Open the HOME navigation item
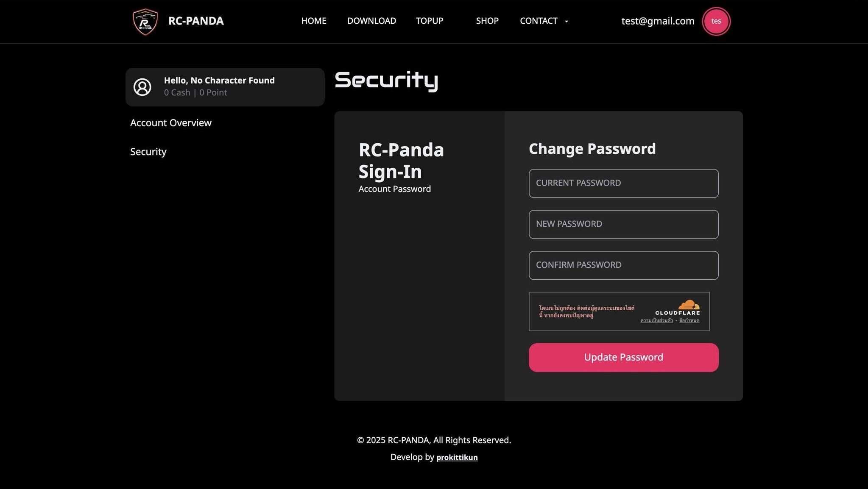868x489 pixels. pos(314,21)
